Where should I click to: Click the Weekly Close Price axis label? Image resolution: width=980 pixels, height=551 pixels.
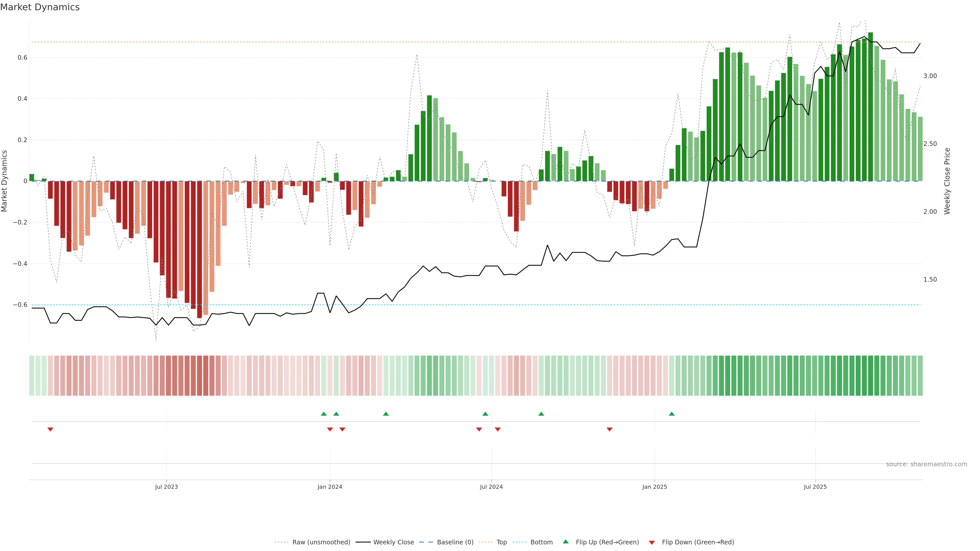pyautogui.click(x=947, y=181)
